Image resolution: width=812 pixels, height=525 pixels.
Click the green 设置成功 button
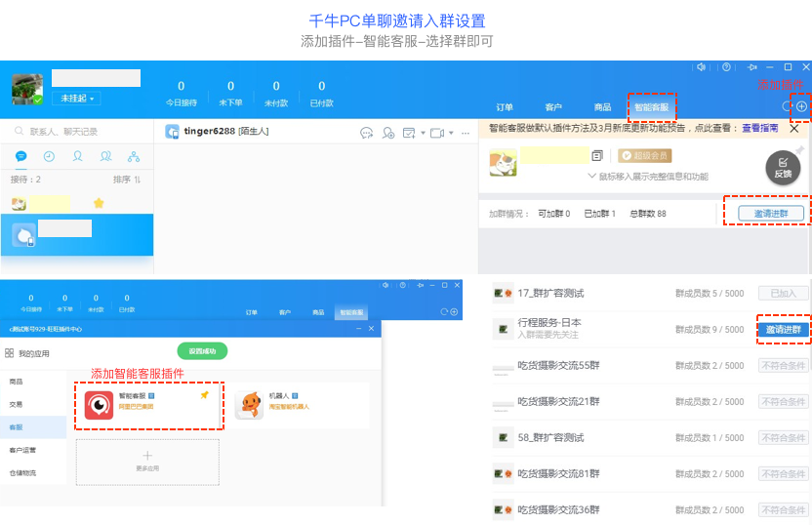[x=202, y=351]
